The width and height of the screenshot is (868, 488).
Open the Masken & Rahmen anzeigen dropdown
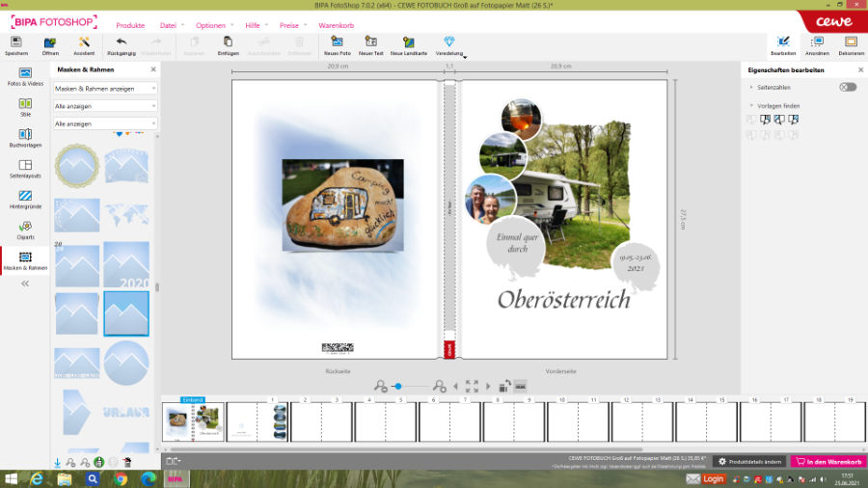(105, 88)
